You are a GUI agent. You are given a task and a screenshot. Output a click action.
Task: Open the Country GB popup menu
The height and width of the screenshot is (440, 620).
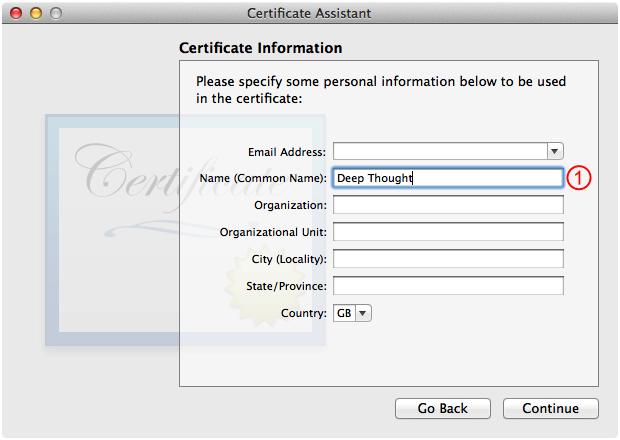[352, 313]
